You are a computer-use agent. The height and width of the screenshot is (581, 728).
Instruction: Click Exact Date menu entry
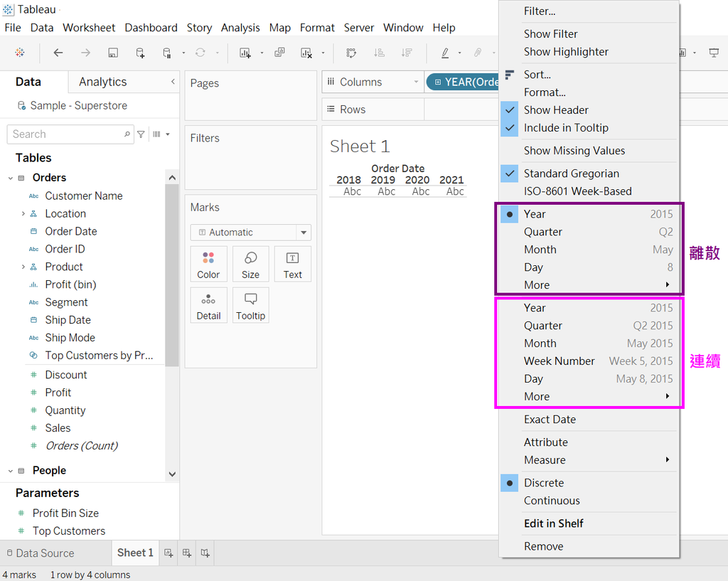click(589, 420)
